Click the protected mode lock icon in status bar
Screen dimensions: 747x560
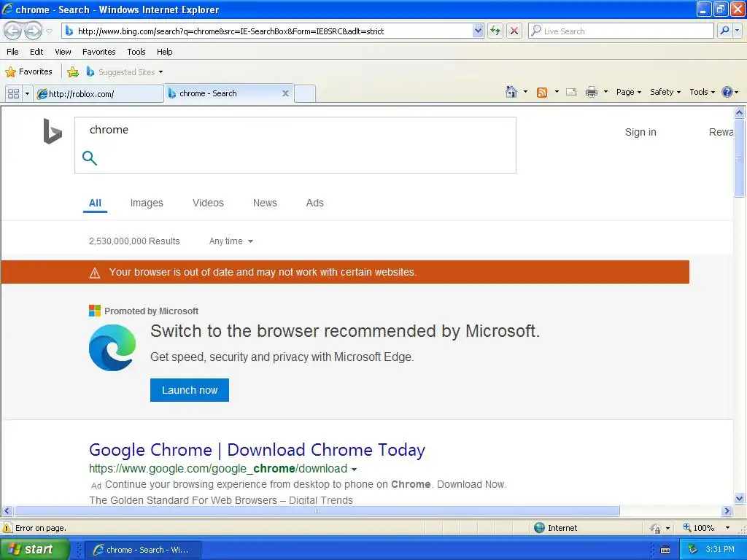pyautogui.click(x=656, y=528)
